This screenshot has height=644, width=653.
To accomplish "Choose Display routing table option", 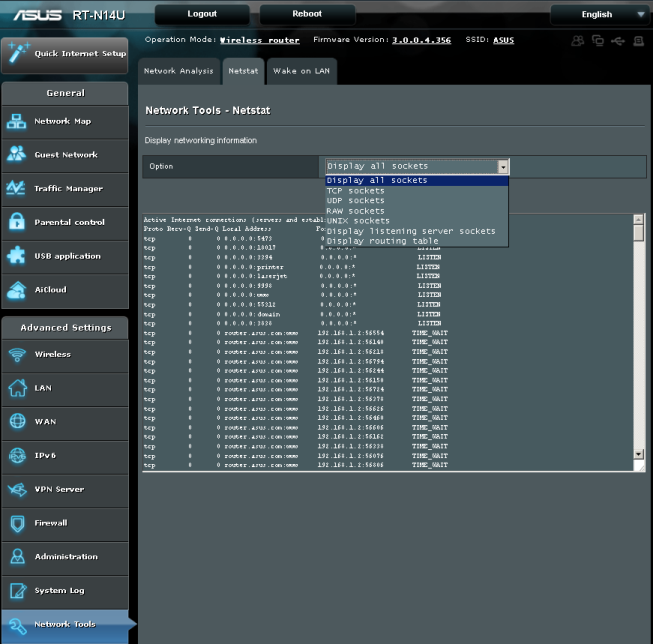I will click(416, 241).
